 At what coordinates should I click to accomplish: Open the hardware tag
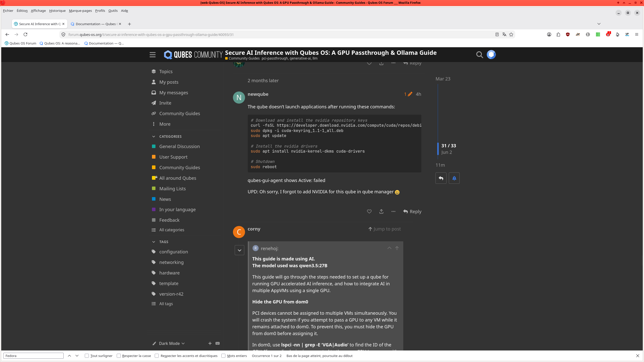tap(169, 273)
